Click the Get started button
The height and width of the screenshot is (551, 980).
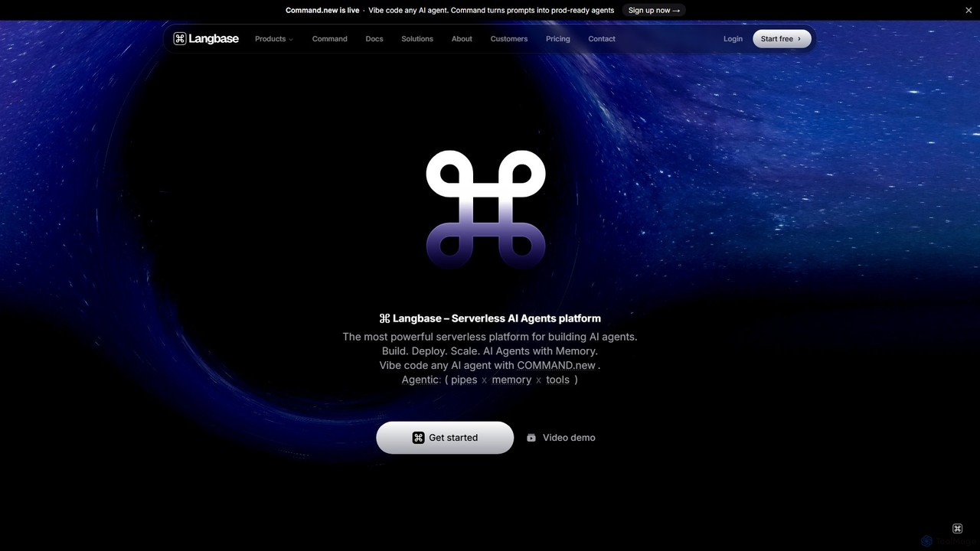coord(445,438)
